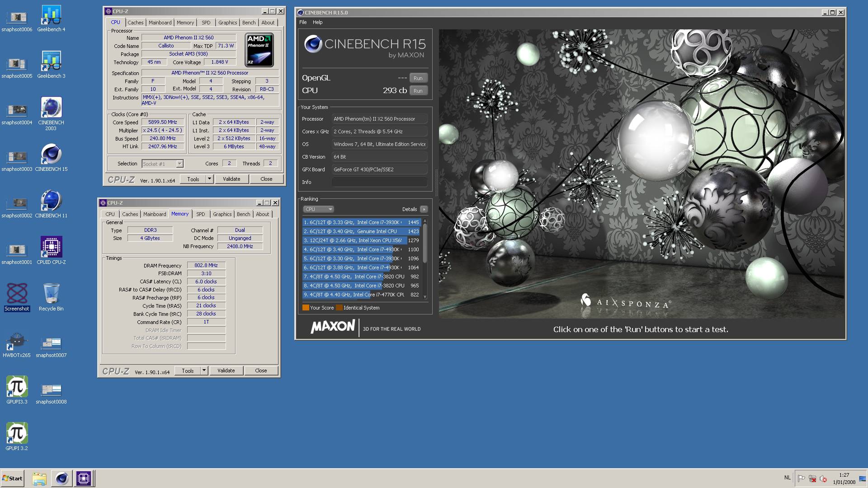Open GPUPI 3.2 desktop shortcut
This screenshot has width=868, height=488.
pyautogui.click(x=17, y=437)
